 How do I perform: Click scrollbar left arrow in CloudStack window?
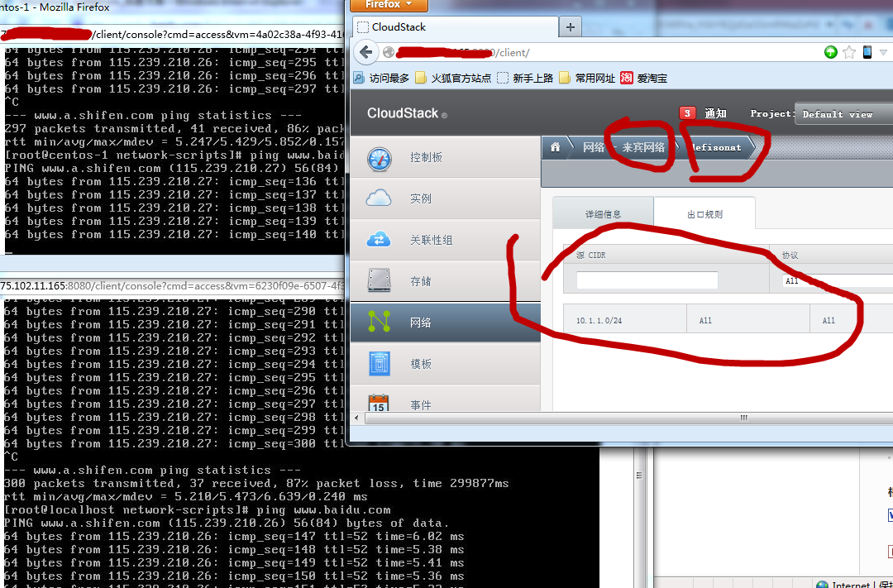click(x=357, y=418)
